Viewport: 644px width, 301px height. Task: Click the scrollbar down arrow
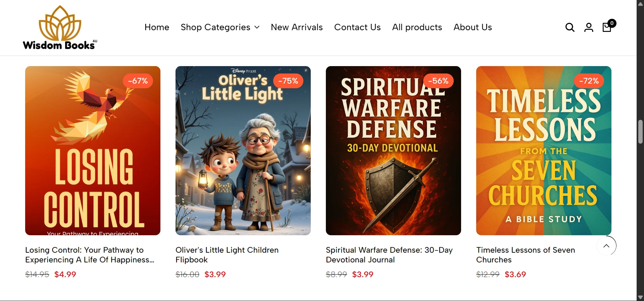(x=640, y=297)
